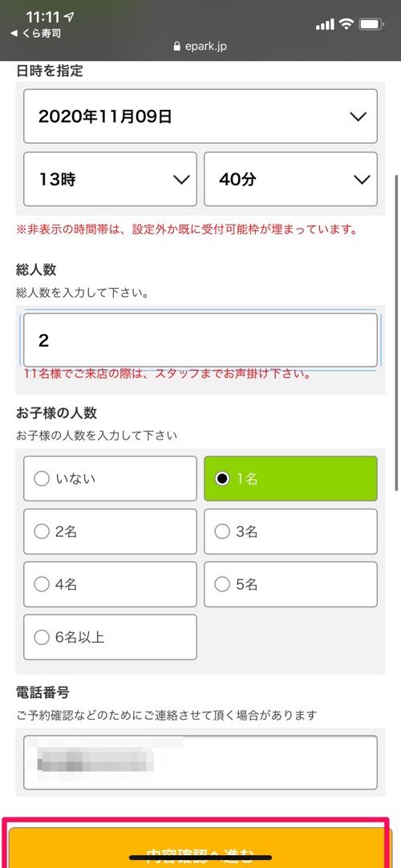Image resolution: width=401 pixels, height=868 pixels.
Task: Tap the lock icon beside epark.jp
Action: (177, 47)
